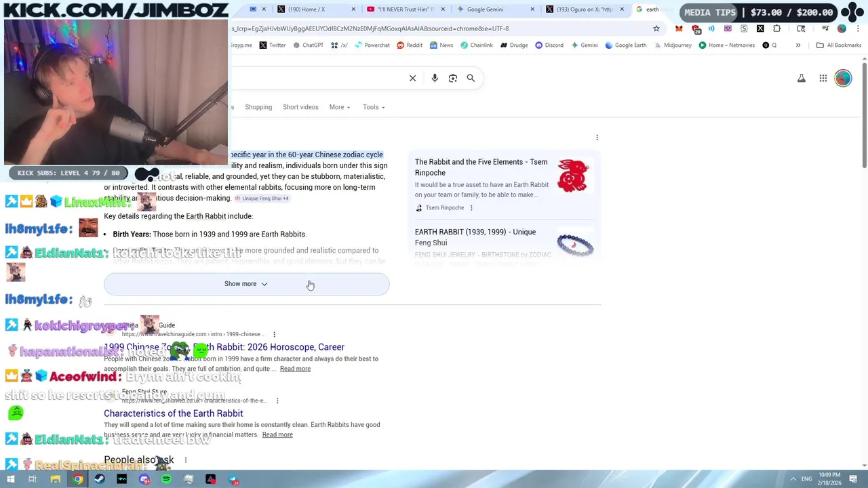
Task: Open Read more on the travelchinaguide snippet
Action: [295, 369]
